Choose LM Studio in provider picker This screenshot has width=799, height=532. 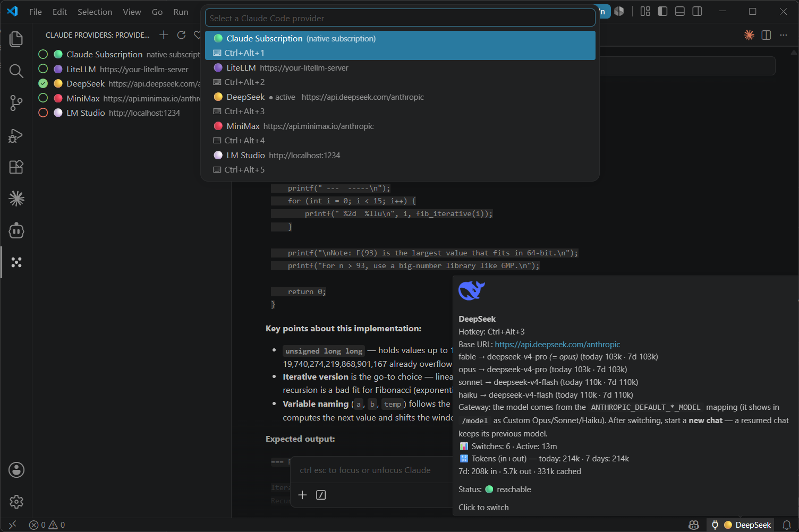[400, 162]
